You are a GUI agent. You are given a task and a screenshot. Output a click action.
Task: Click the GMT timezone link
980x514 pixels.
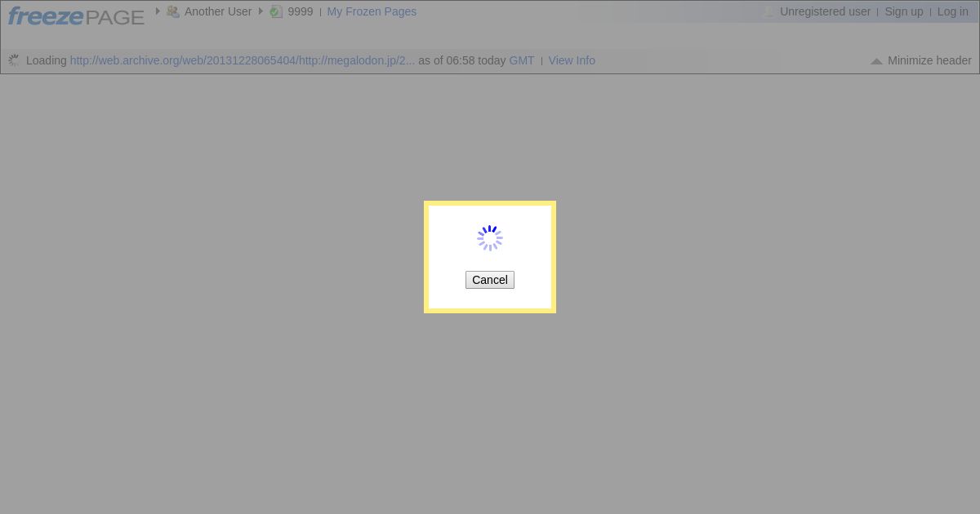coord(522,60)
